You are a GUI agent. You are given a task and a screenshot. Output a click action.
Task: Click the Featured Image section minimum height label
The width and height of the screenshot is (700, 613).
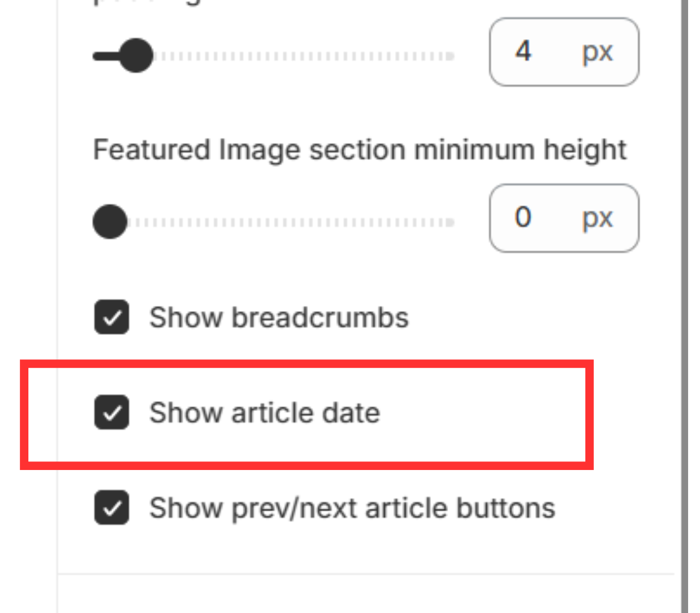click(360, 149)
